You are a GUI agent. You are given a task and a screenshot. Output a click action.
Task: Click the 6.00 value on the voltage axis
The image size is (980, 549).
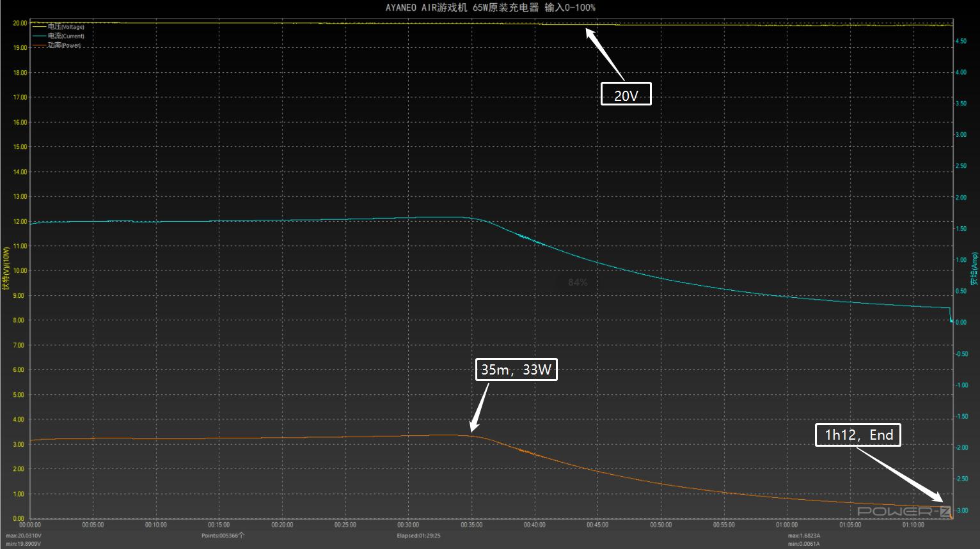(x=20, y=370)
